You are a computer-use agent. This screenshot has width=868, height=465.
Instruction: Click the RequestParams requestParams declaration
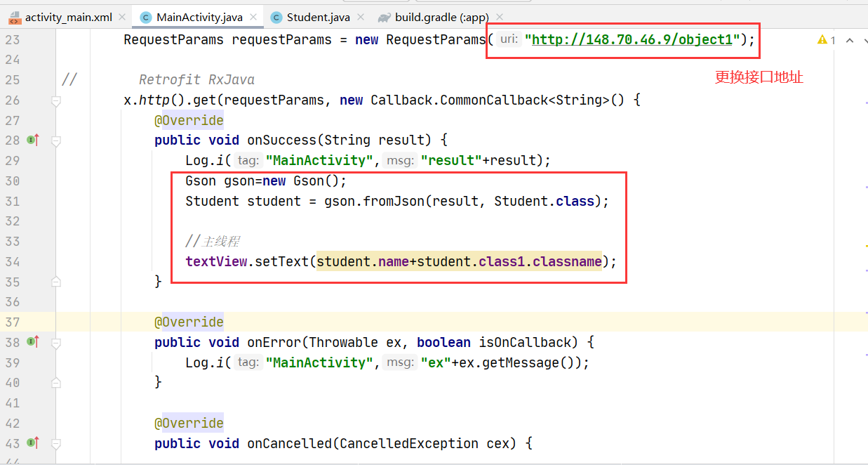(227, 40)
